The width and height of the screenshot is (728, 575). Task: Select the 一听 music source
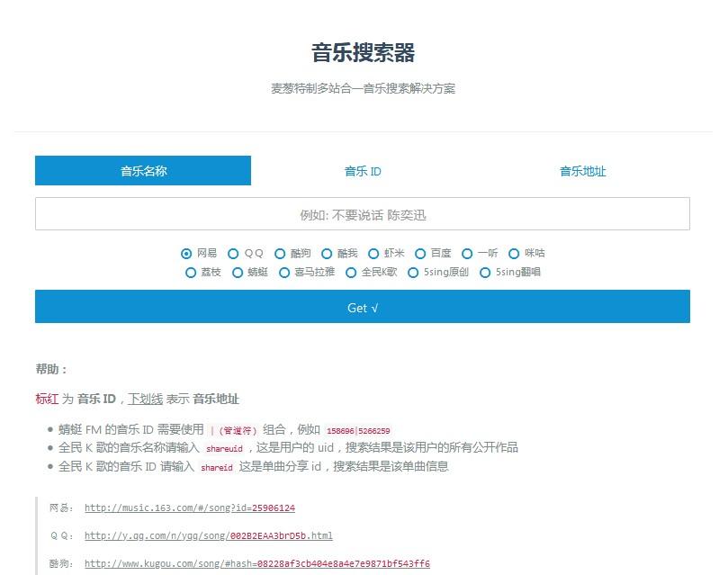pyautogui.click(x=467, y=254)
